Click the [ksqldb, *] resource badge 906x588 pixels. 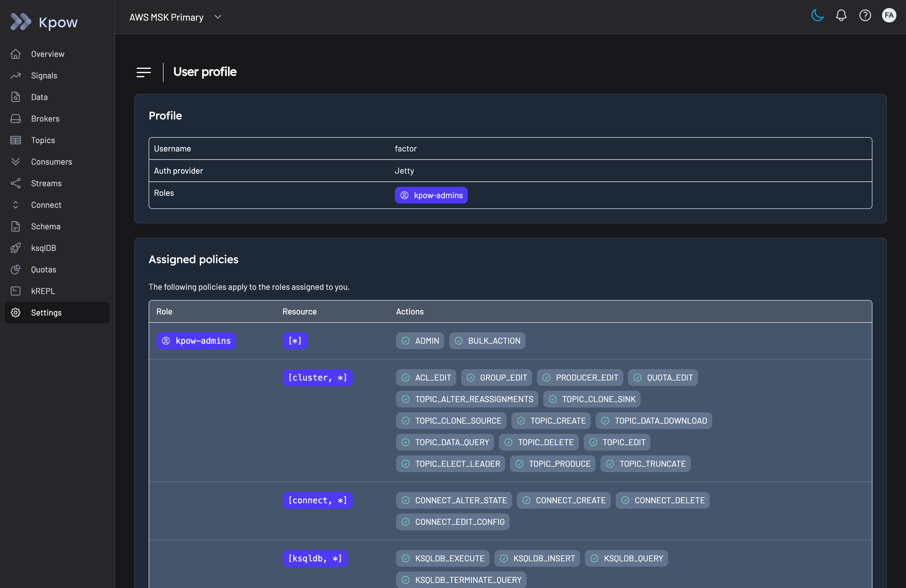pyautogui.click(x=315, y=559)
